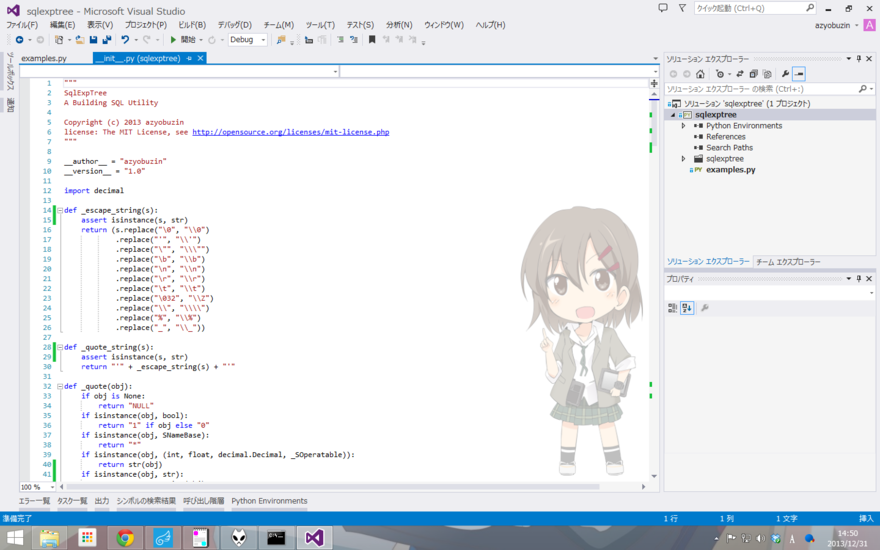Click the Categorized view icon in Properties panel
The width and height of the screenshot is (880, 550).
pos(672,308)
